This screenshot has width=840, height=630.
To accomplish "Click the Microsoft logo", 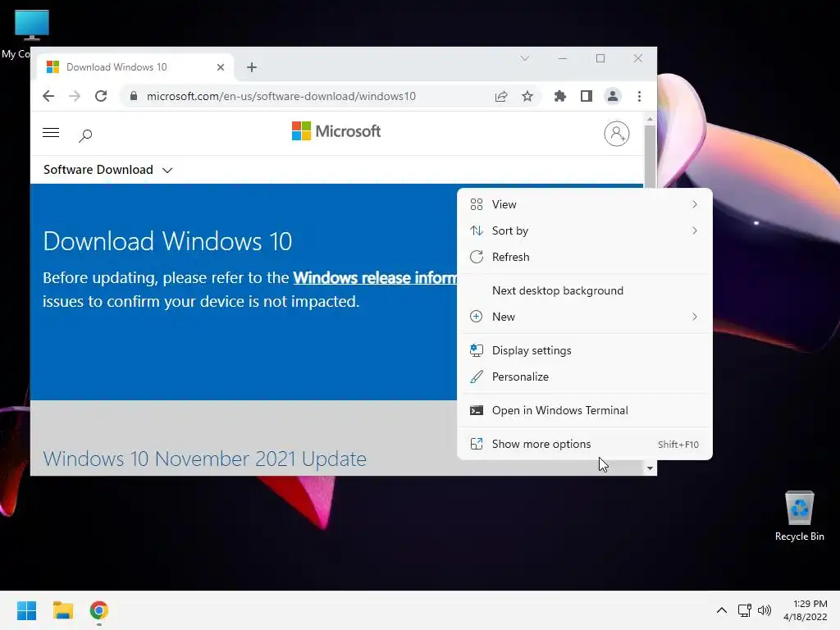I will 336,130.
